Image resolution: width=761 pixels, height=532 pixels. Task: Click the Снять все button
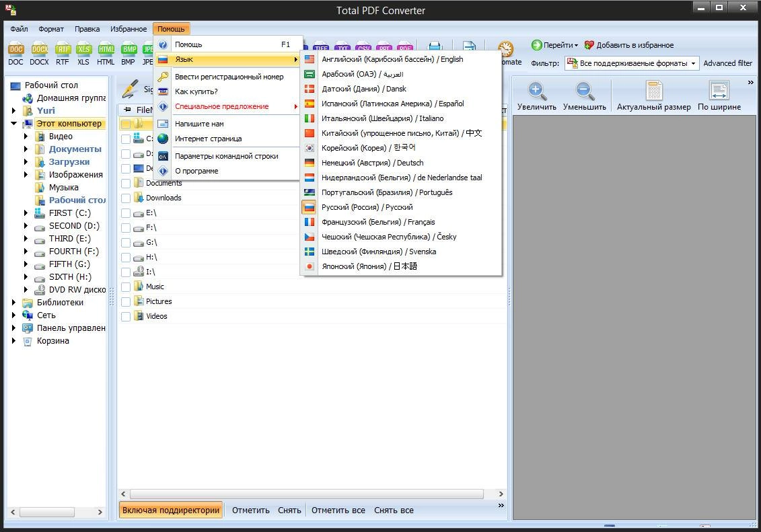394,510
